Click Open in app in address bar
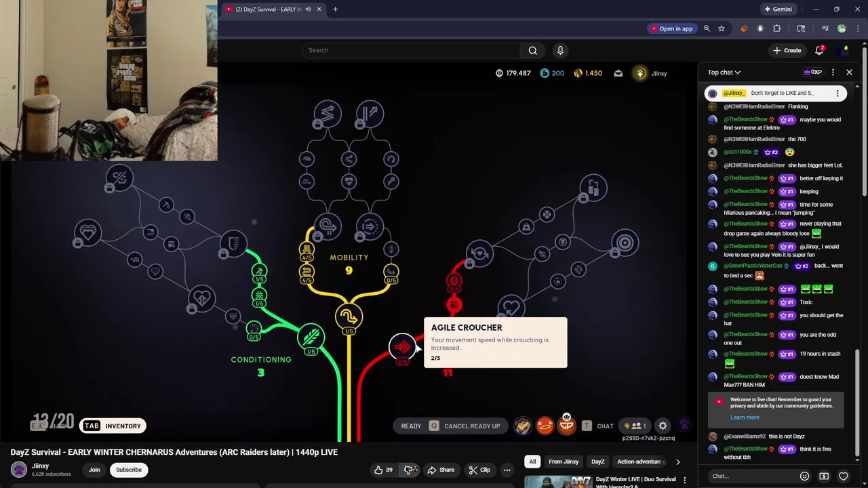 pos(671,28)
